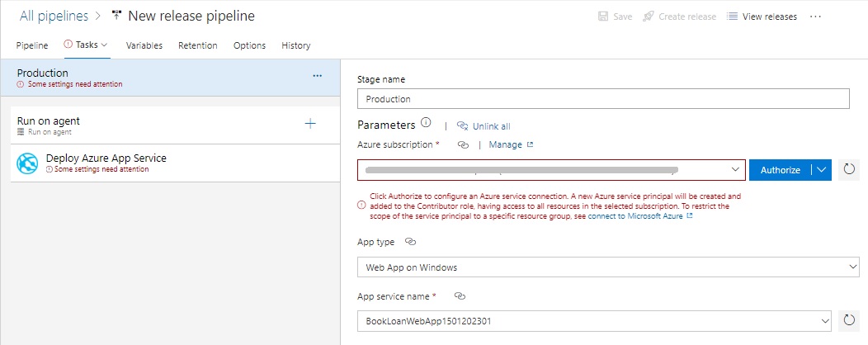The image size is (868, 345).
Task: Click the link icon beside App service name
Action: [x=460, y=295]
